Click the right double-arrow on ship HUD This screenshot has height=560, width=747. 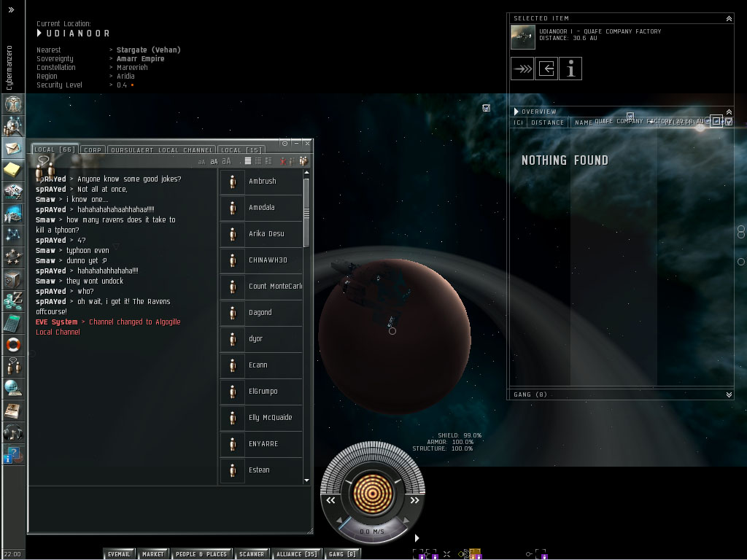414,500
